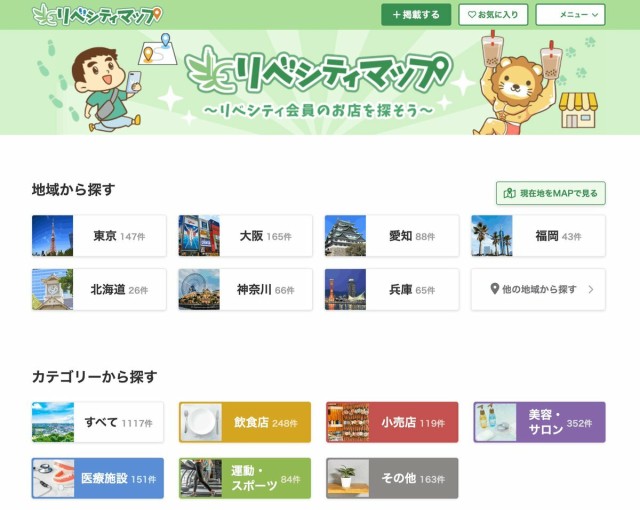The width and height of the screenshot is (640, 510).
Task: Click the location pin in 他の地域から探す
Action: [x=494, y=289]
